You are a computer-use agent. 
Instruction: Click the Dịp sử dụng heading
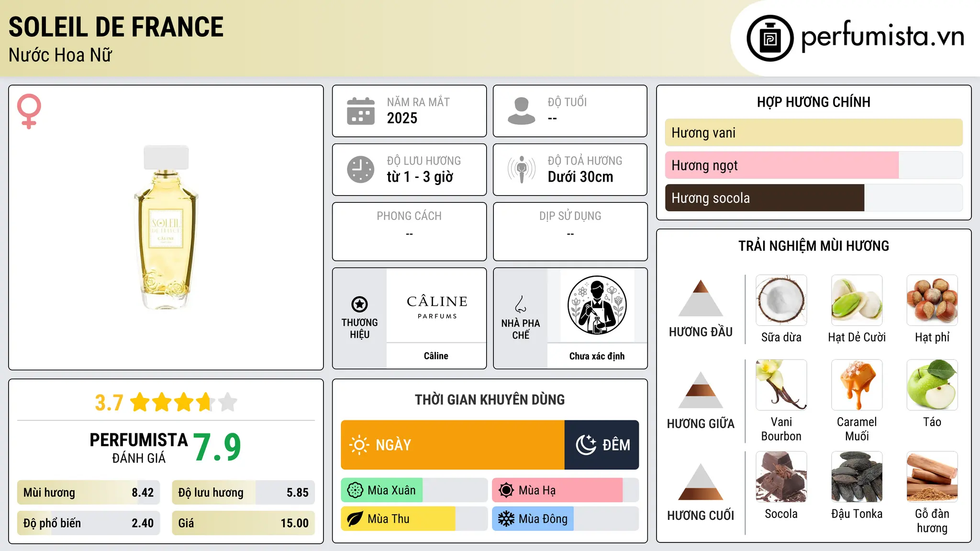(x=570, y=216)
